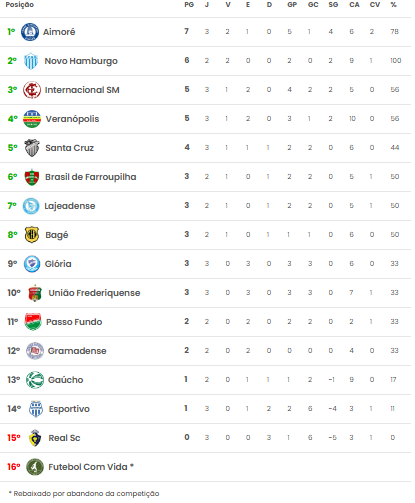
Task: Click the Bagé club crest
Action: 32,235
